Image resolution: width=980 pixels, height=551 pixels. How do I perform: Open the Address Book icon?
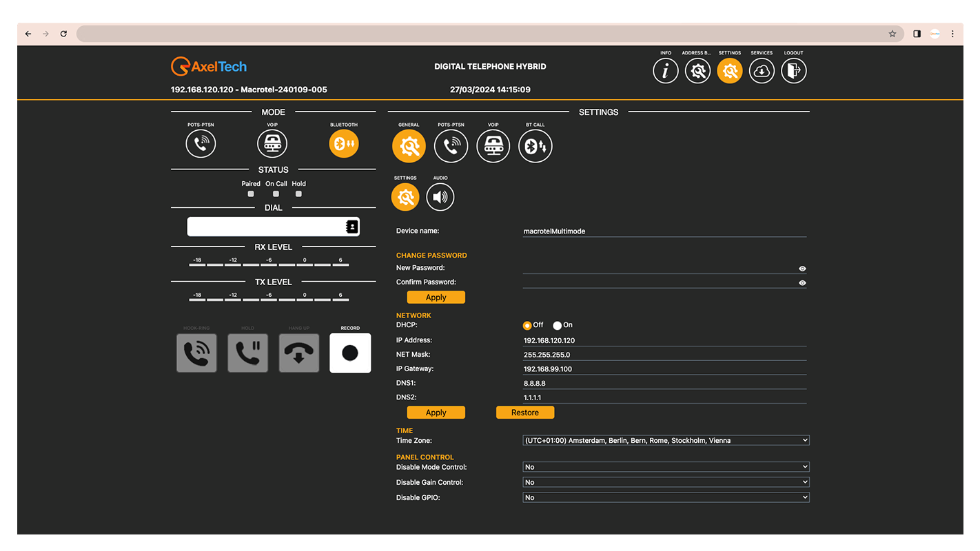pyautogui.click(x=697, y=71)
